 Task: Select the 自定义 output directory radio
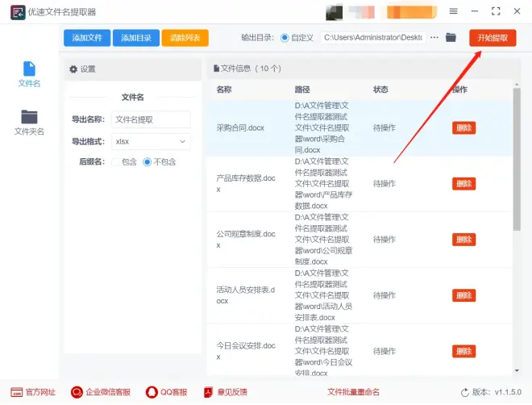tap(284, 38)
